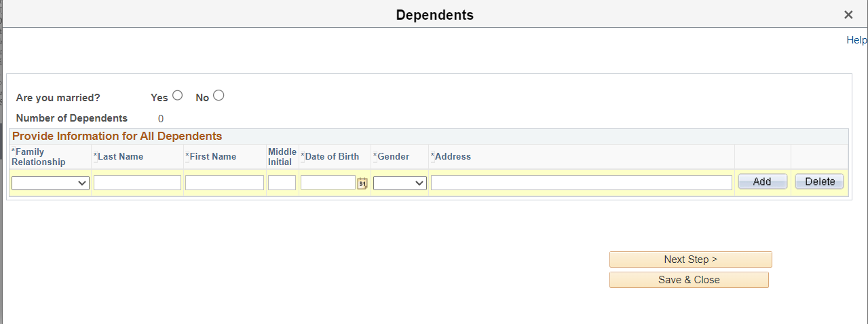Focus the Last Name text field
The height and width of the screenshot is (324, 868).
pyautogui.click(x=137, y=183)
